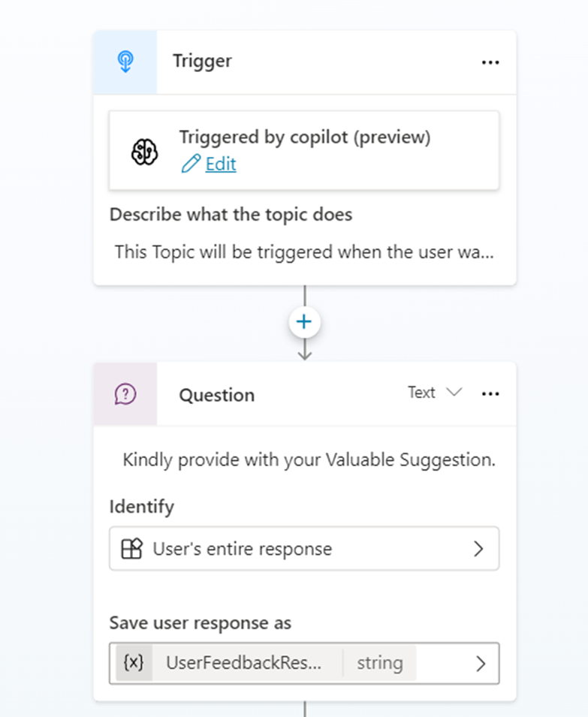588x717 pixels.
Task: Click the purple Question node icon
Action: 125,394
